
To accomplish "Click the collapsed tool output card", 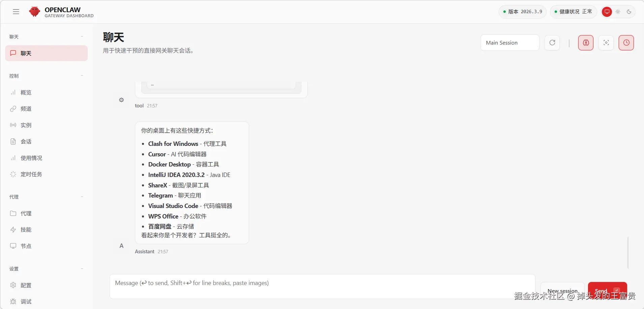I will 221,89.
